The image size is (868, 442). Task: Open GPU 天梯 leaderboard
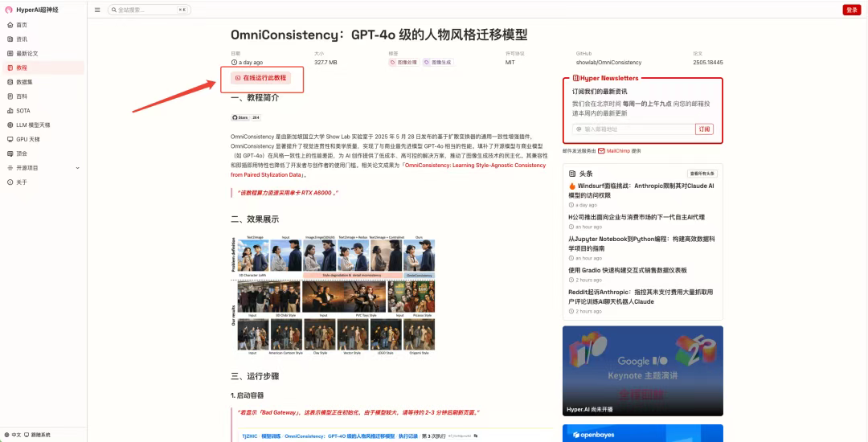[x=27, y=139]
